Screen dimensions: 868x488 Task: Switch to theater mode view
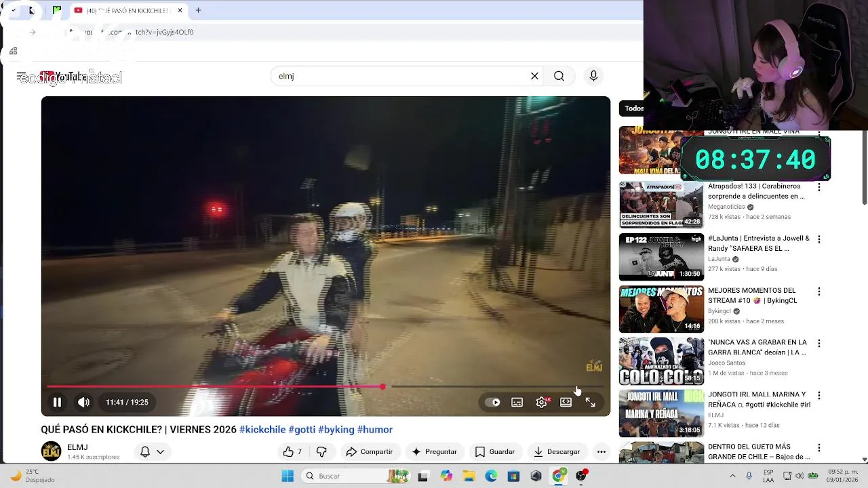point(566,402)
